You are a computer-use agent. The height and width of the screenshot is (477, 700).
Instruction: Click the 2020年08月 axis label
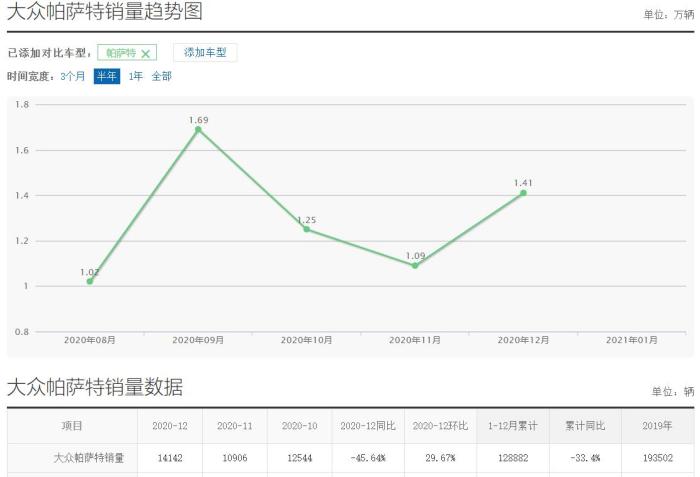[90, 340]
